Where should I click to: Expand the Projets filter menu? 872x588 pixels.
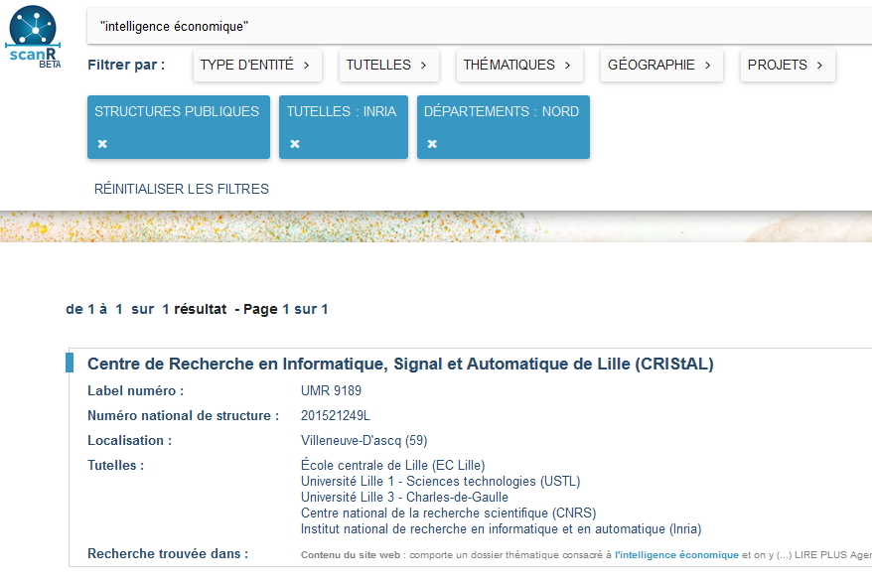pyautogui.click(x=788, y=66)
